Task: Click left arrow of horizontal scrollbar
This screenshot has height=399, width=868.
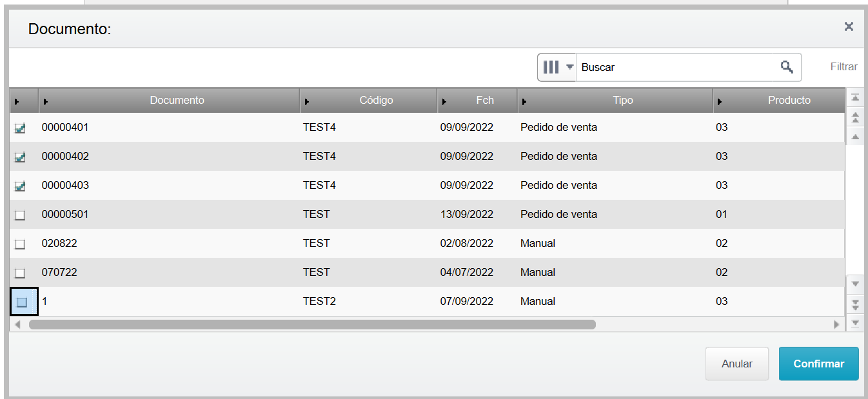Action: click(x=17, y=324)
